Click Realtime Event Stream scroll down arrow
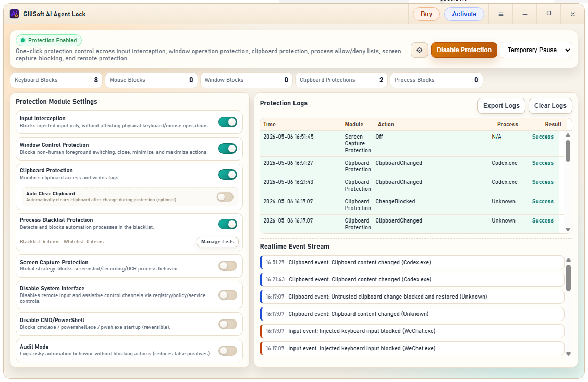 pos(568,354)
